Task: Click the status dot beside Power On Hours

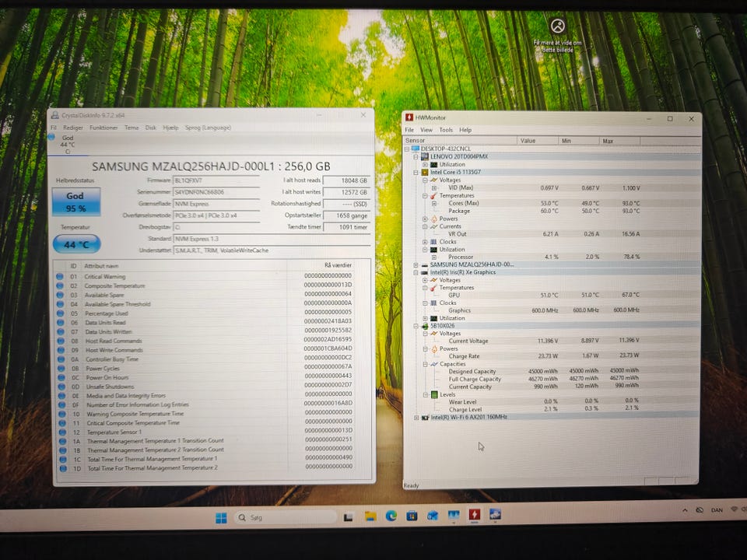Action: pyautogui.click(x=61, y=376)
